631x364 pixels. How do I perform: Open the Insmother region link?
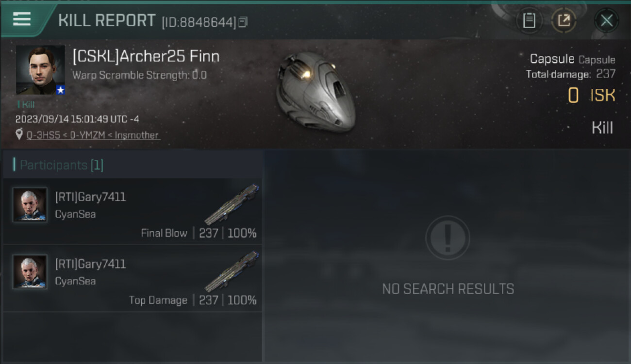pos(137,135)
